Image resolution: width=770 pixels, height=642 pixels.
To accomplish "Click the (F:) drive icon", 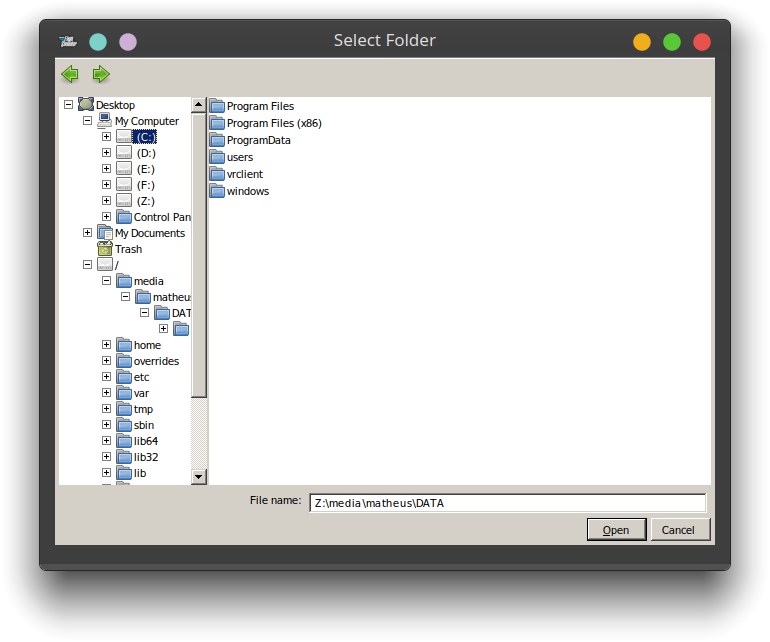I will (124, 184).
